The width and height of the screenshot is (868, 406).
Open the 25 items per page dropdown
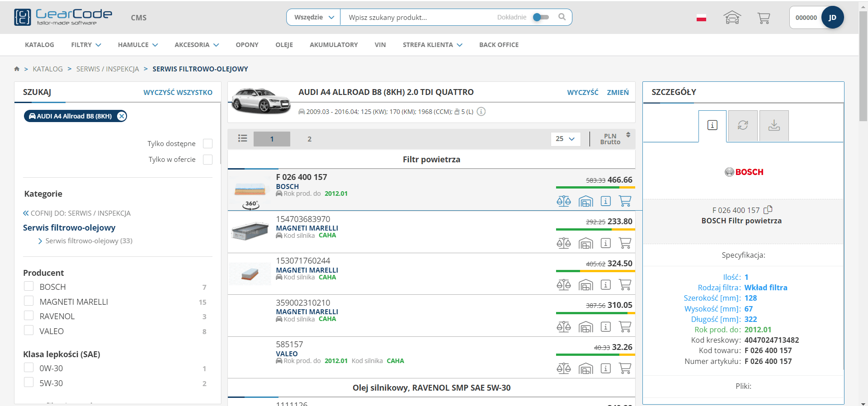(x=565, y=139)
